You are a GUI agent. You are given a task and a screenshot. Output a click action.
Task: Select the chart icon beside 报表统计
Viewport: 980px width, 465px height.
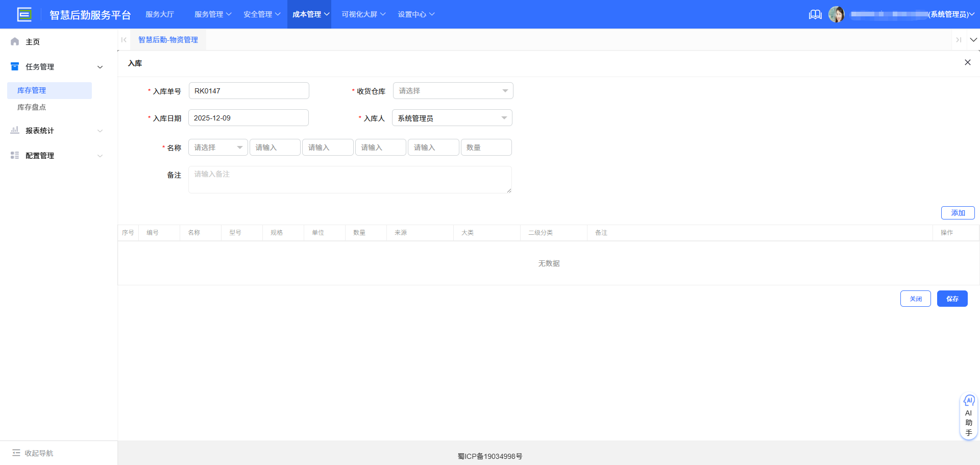coord(15,131)
